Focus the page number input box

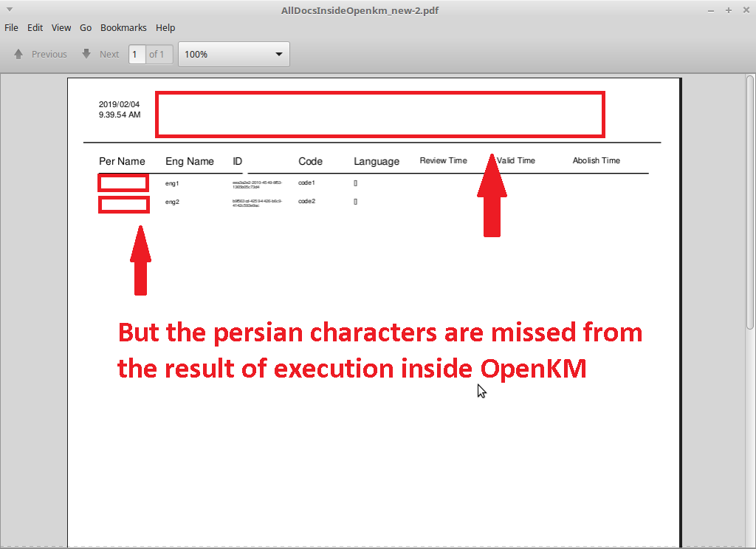[x=137, y=54]
